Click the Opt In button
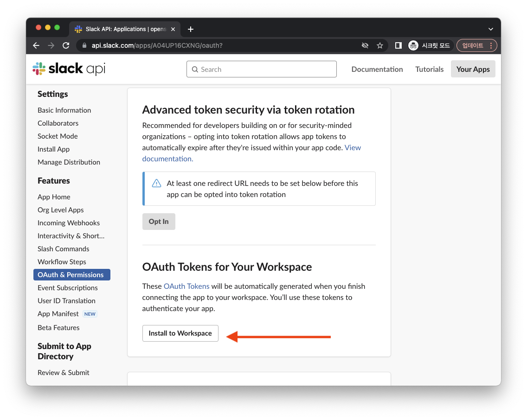This screenshot has width=527, height=420. 159,222
